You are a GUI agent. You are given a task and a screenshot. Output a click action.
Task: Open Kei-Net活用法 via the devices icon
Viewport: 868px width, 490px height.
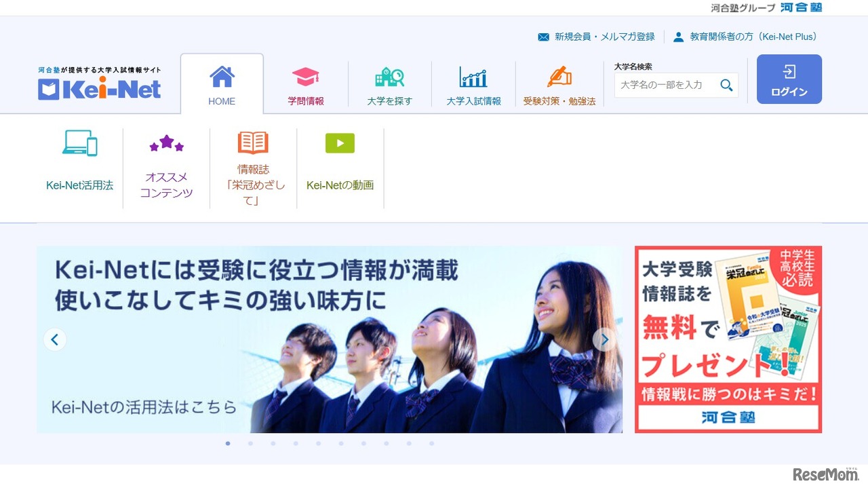pyautogui.click(x=79, y=143)
